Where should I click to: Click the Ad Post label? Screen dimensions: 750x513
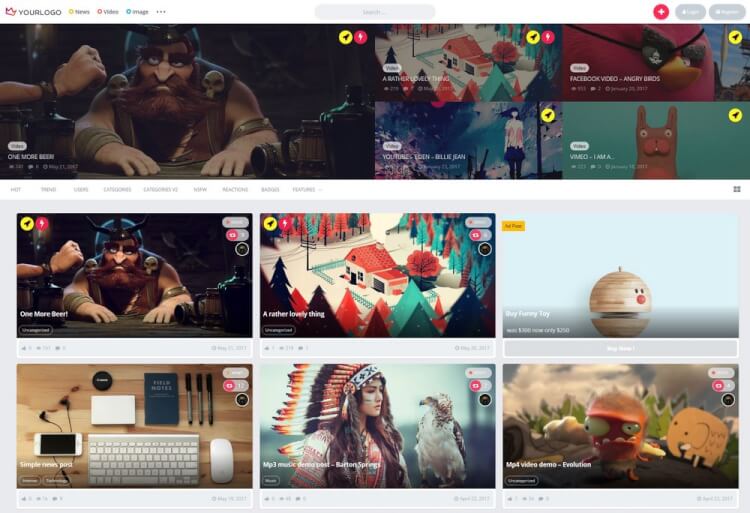(513, 226)
